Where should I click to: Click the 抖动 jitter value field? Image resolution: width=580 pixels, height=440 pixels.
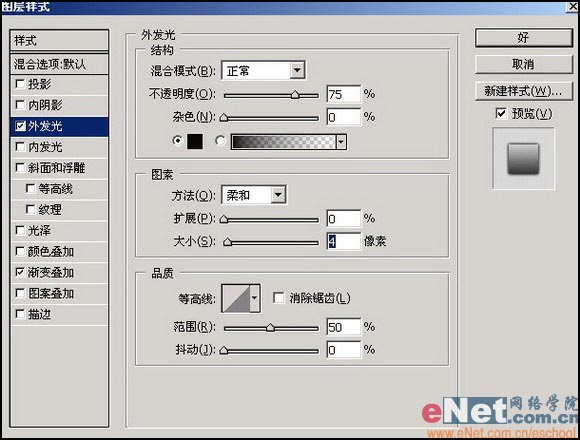(x=344, y=350)
